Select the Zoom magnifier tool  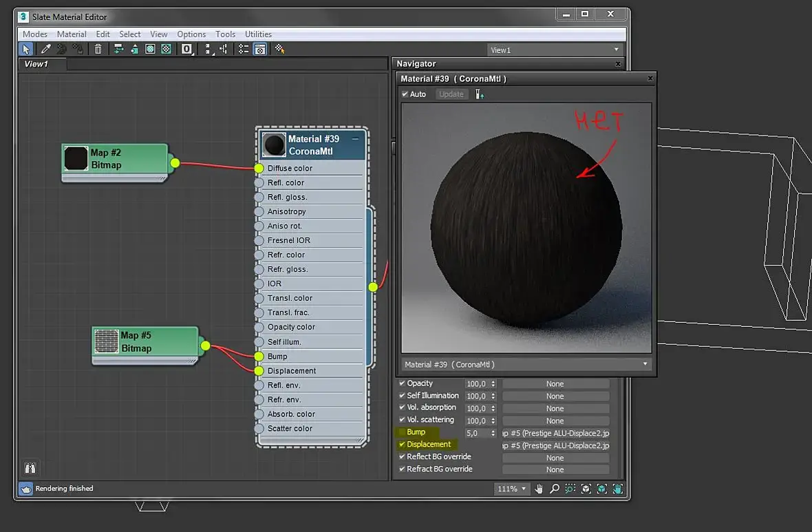[554, 489]
